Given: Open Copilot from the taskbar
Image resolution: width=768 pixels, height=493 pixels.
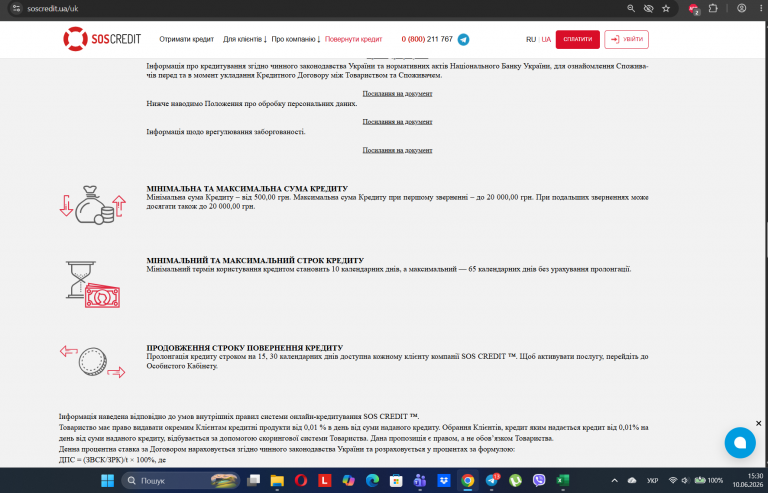Looking at the screenshot, I should coord(348,480).
